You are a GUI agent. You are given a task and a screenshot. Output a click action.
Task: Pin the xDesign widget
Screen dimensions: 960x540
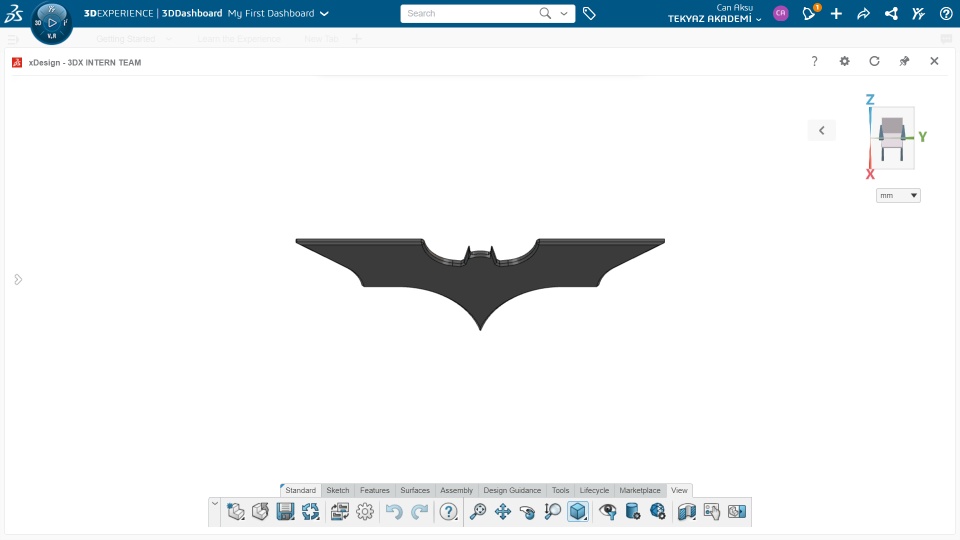coord(904,61)
